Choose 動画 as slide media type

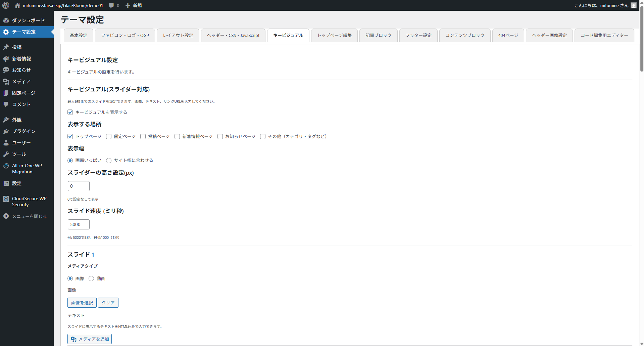coord(91,278)
